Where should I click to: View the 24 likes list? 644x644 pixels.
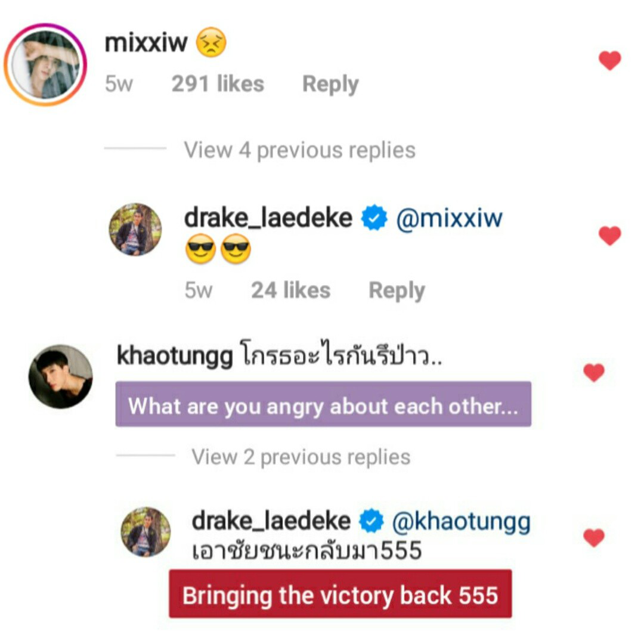(291, 290)
